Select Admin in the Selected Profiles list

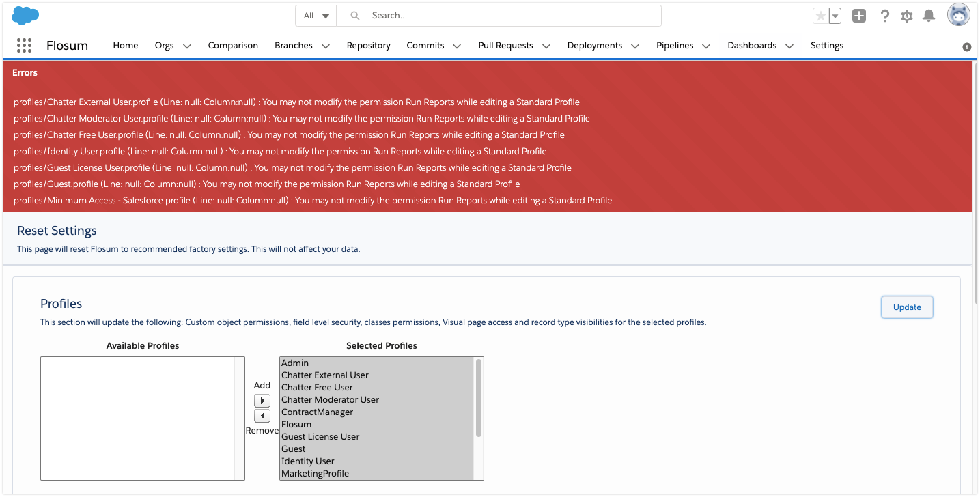click(x=294, y=363)
